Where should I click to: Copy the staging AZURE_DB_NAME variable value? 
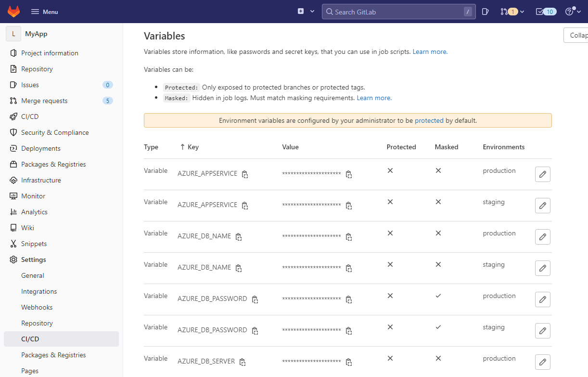(349, 268)
